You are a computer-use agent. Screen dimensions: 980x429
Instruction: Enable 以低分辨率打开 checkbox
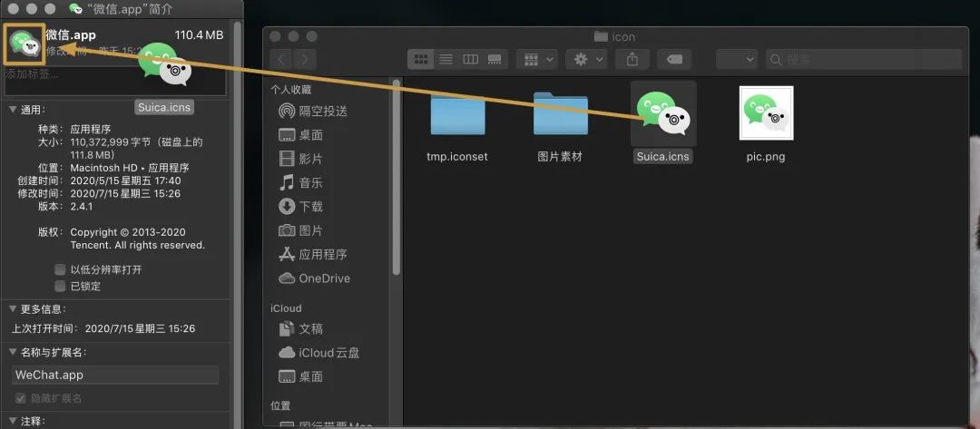tap(60, 269)
